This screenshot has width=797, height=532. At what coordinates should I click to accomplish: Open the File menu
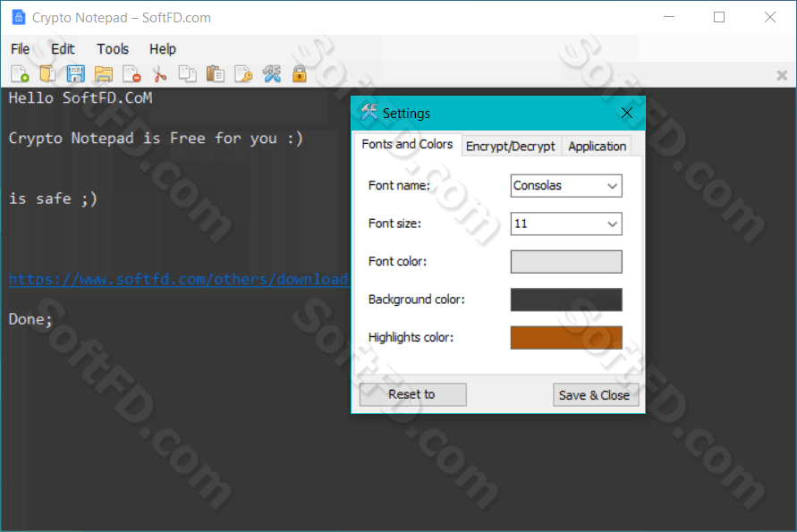click(x=21, y=49)
